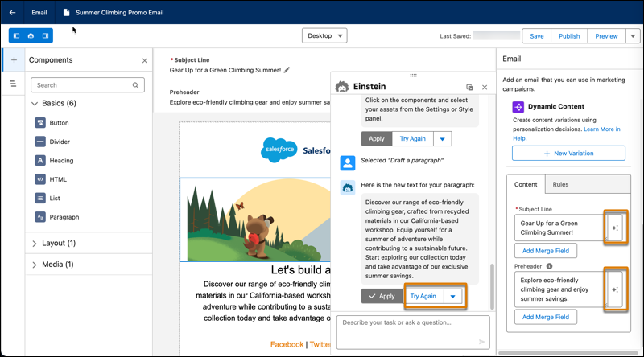Click the Einstein panel scrollbar
Viewport: 644px width, 357px height.
(492, 287)
